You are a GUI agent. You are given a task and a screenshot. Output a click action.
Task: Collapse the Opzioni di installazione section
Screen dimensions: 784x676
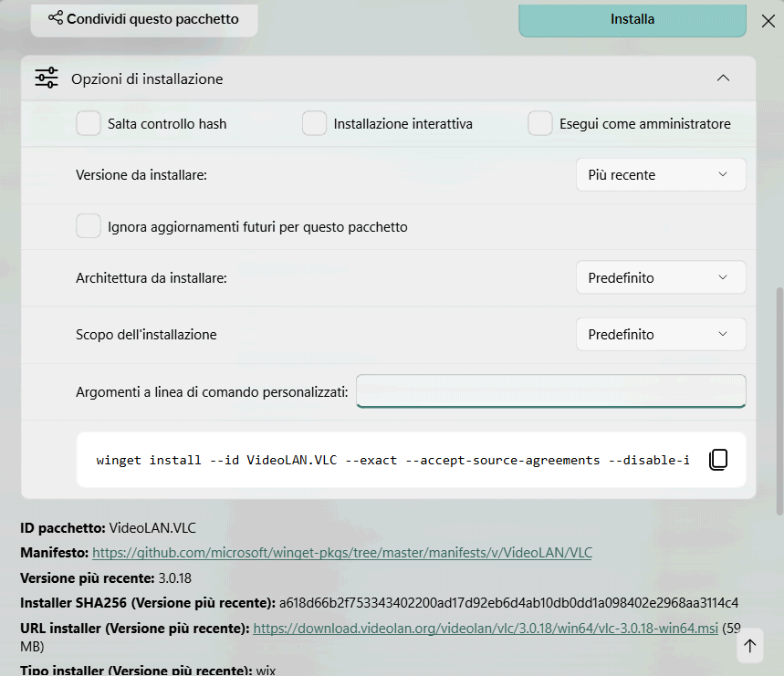[723, 78]
